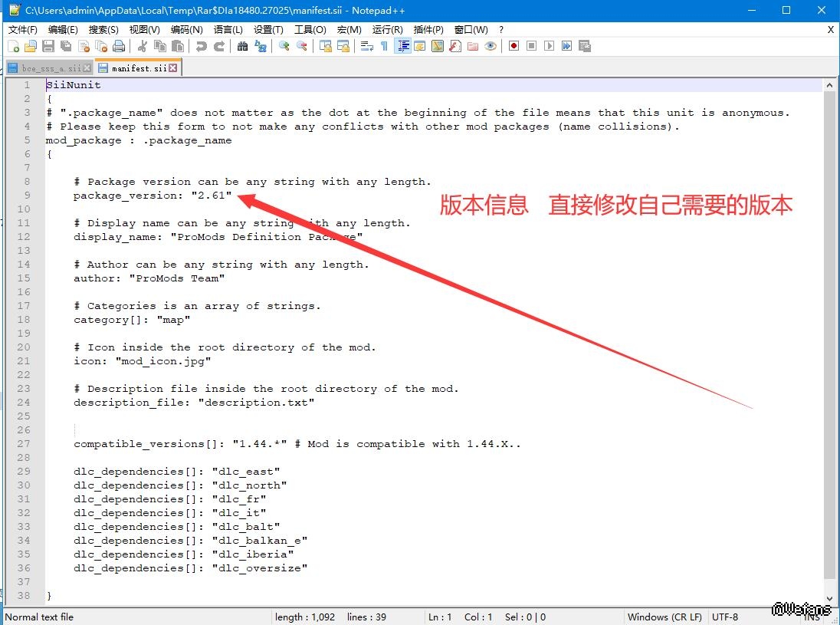Zoom out of the text
Viewport: 840px width, 625px height.
click(x=302, y=46)
